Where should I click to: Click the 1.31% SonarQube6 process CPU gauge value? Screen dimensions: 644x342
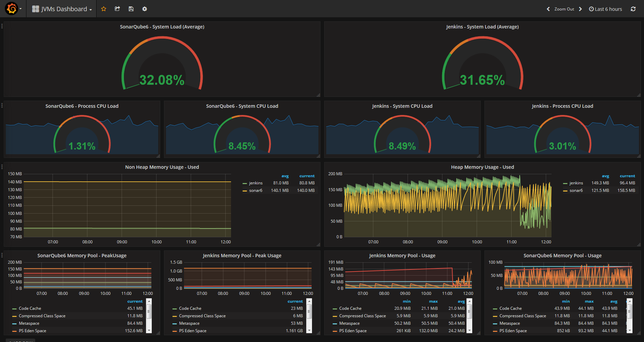(82, 146)
